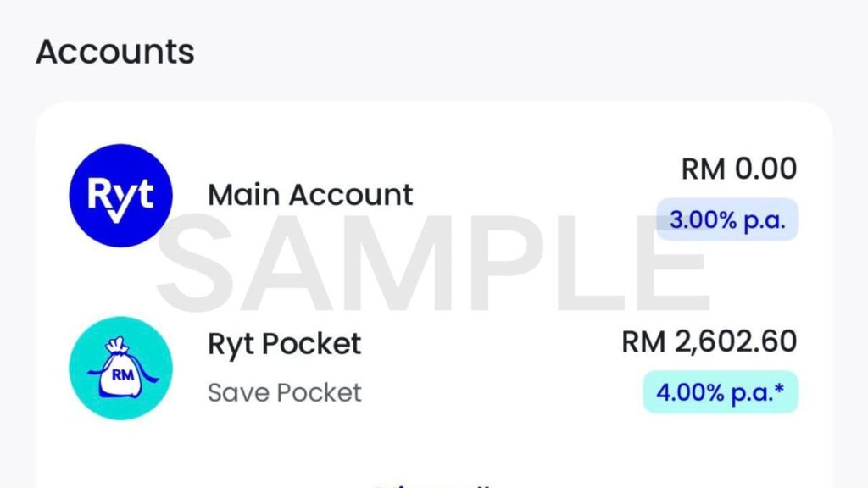
Task: Select the white Ryt wordmark inside the logo
Action: pos(120,195)
